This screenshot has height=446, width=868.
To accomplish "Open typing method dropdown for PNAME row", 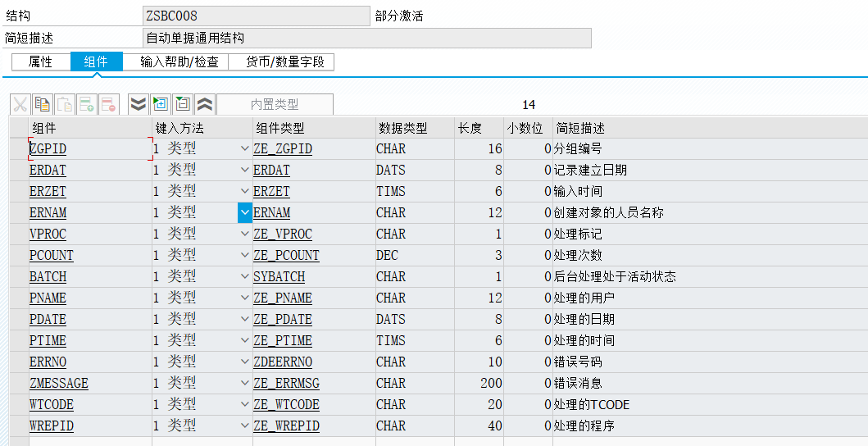I will 245,298.
